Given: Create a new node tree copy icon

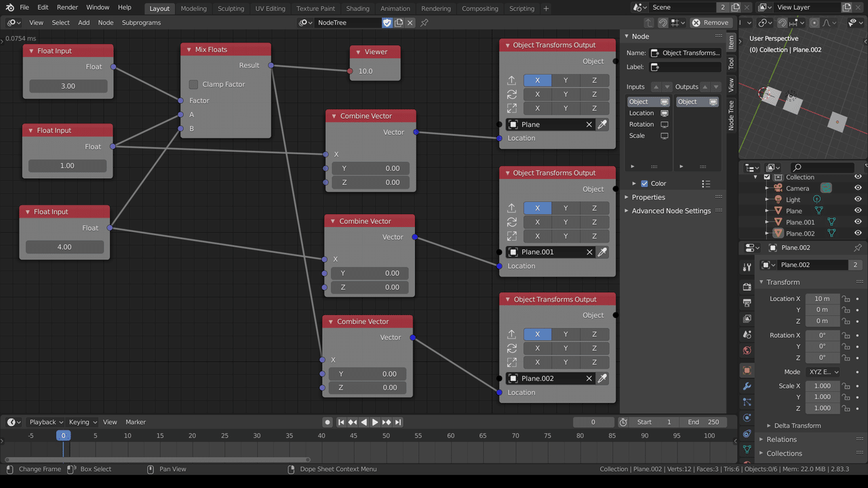Looking at the screenshot, I should [399, 22].
